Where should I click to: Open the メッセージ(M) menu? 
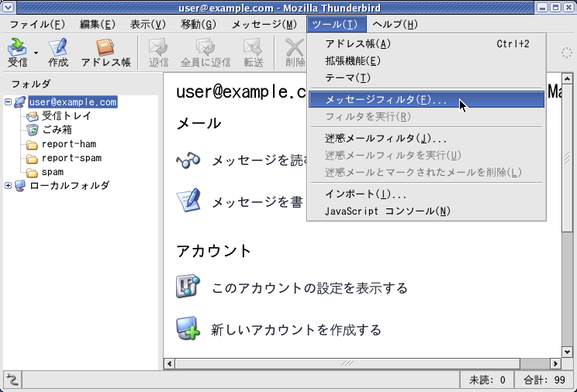(x=264, y=24)
